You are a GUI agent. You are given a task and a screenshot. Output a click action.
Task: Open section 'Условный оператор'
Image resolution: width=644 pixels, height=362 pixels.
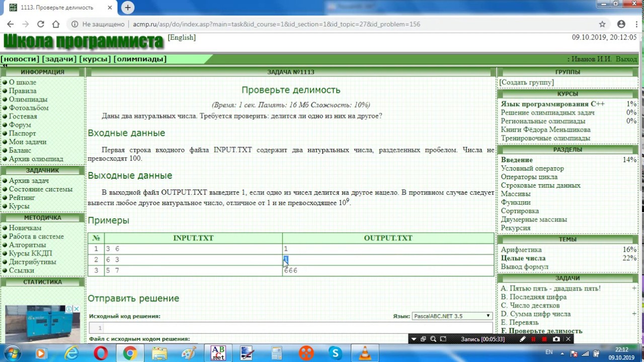pyautogui.click(x=532, y=168)
